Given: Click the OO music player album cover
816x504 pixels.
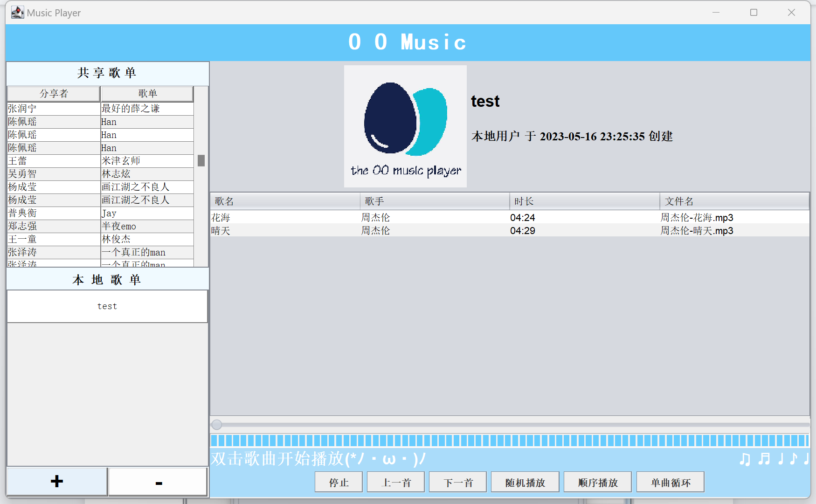Looking at the screenshot, I should (405, 126).
